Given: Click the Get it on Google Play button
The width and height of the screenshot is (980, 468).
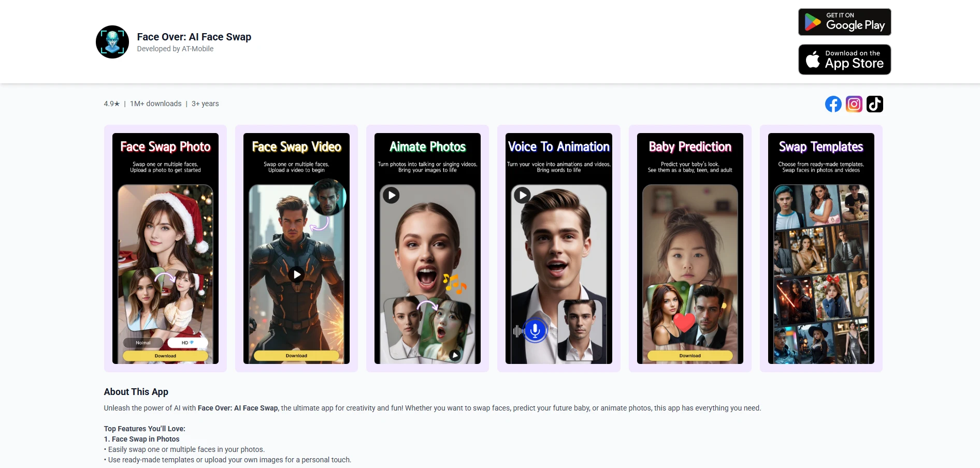Looking at the screenshot, I should point(844,22).
